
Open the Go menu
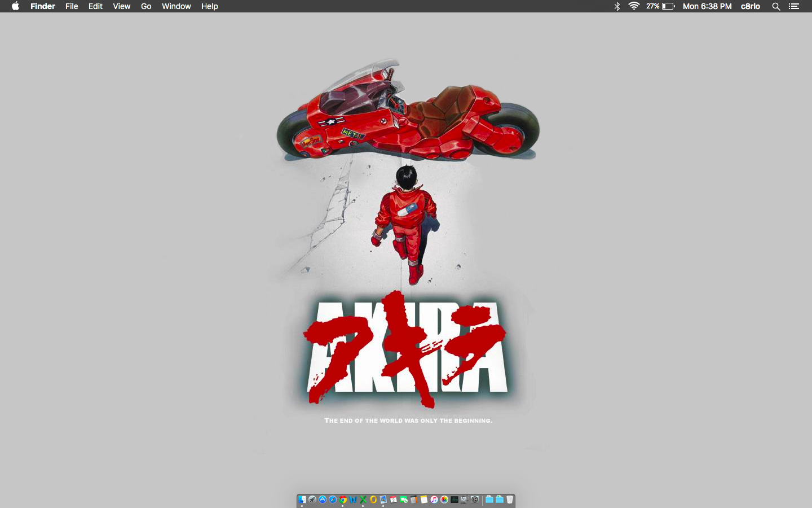coord(146,6)
